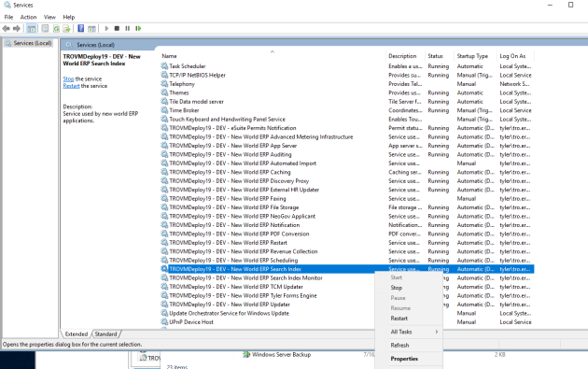Image resolution: width=588 pixels, height=369 pixels.
Task: Open the Action menu
Action: (x=28, y=17)
